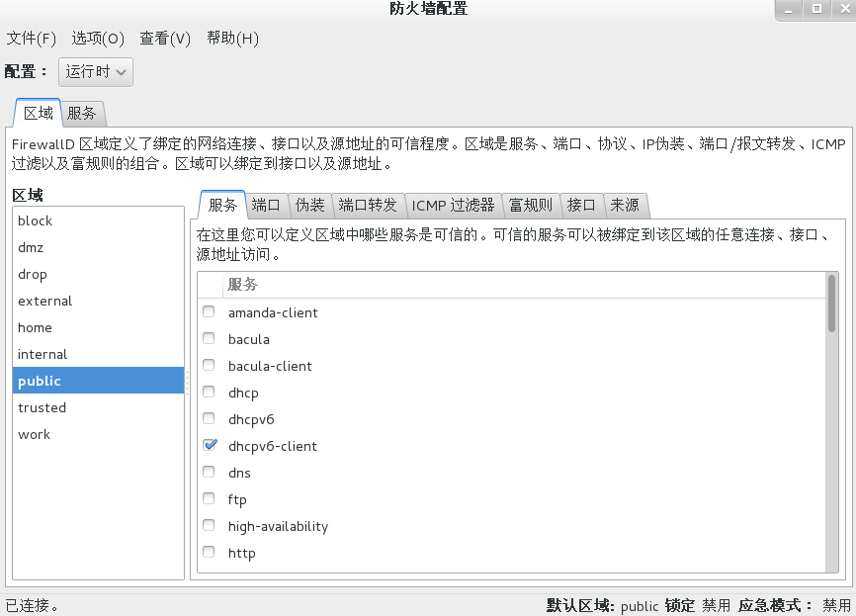The image size is (856, 616).
Task: Select the public zone
Action: [98, 381]
